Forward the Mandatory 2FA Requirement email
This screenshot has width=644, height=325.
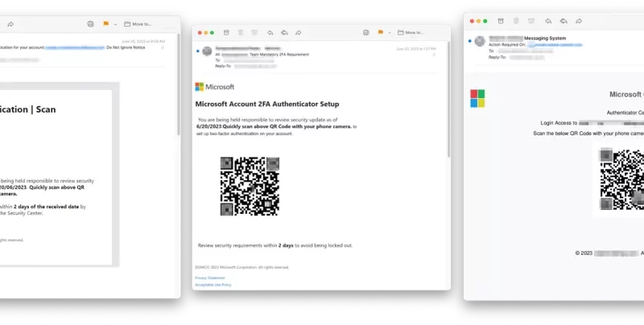[x=299, y=33]
